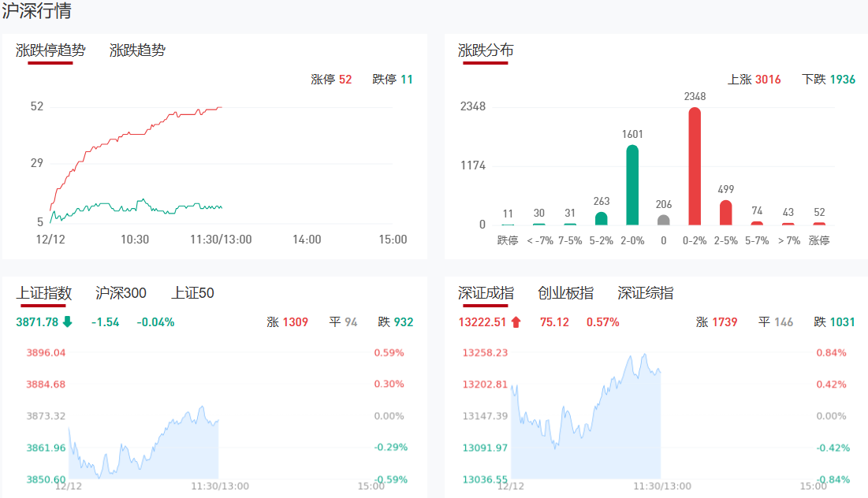
Task: Click the red up arrow beside 13222.51
Action: [516, 321]
